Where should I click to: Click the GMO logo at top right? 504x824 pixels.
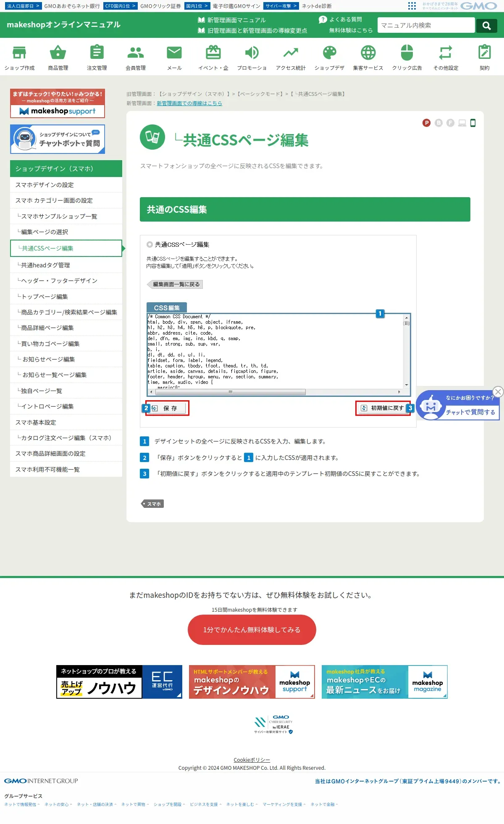(x=479, y=6)
